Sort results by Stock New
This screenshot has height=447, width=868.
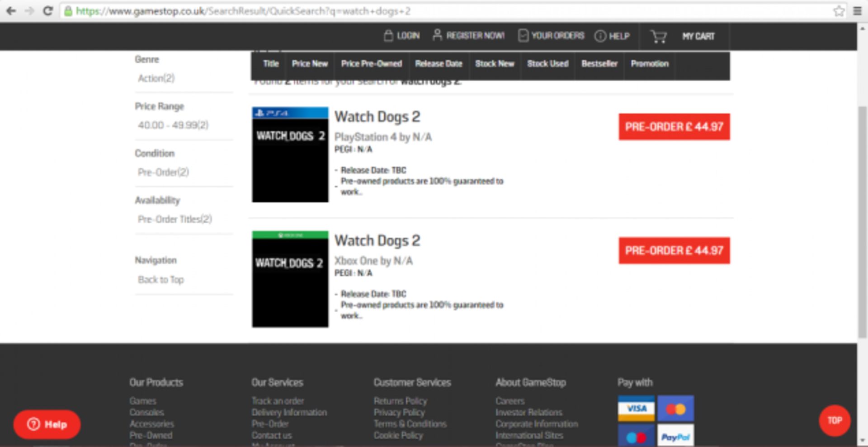pos(495,64)
